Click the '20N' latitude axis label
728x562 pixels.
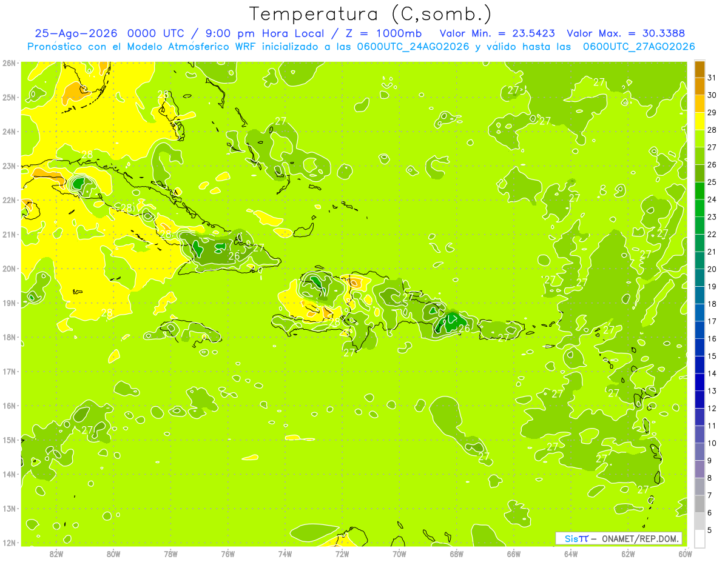click(x=9, y=269)
